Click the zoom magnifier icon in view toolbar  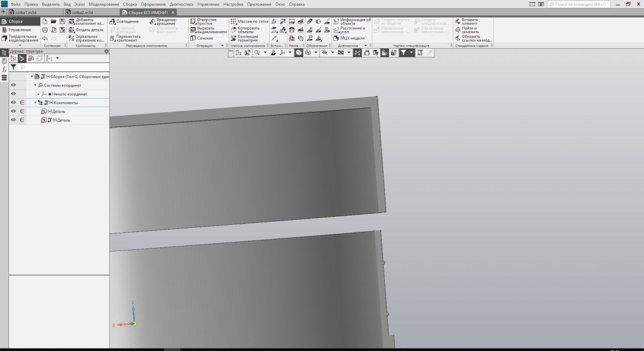coord(257,52)
